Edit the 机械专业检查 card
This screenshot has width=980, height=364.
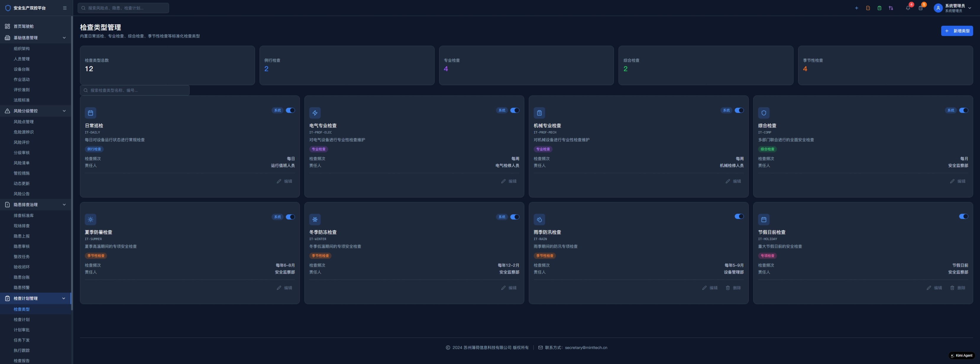click(733, 181)
